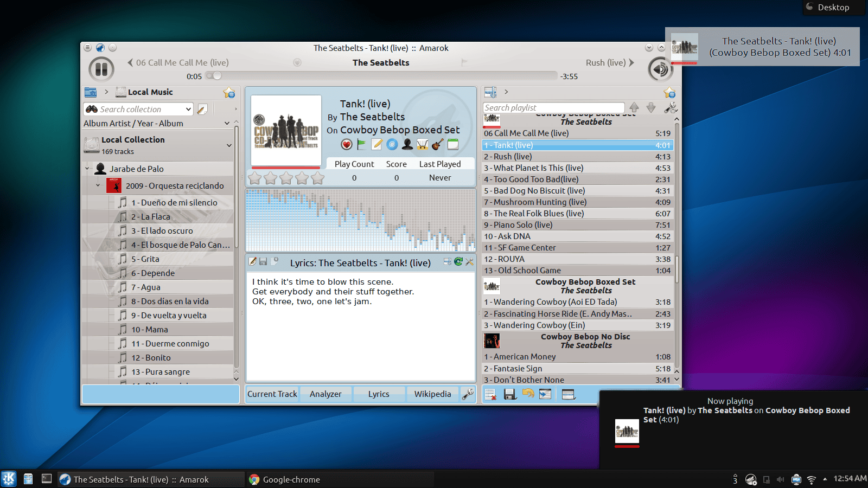Viewport: 868px width, 488px height.
Task: Skip to next track Rush (live)
Action: [x=610, y=62]
